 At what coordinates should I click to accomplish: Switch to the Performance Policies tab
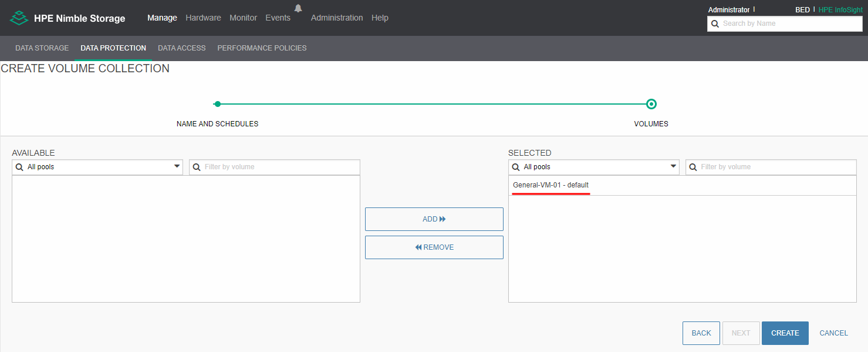coord(262,48)
